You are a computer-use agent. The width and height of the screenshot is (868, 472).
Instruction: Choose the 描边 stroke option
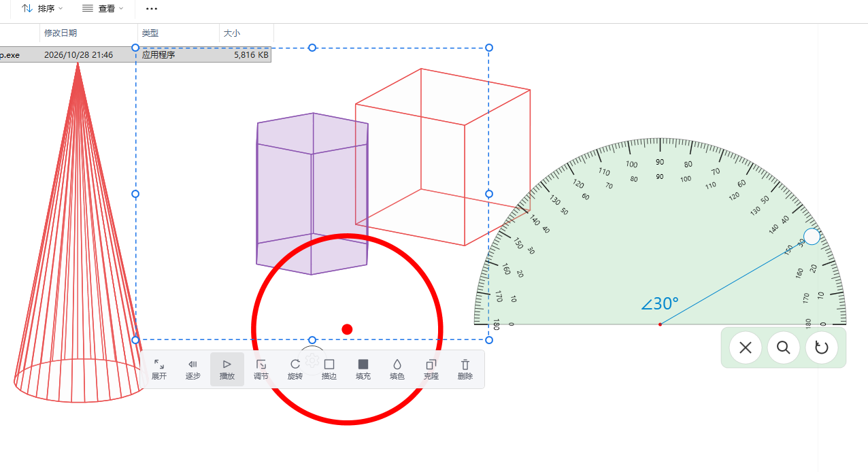(329, 369)
